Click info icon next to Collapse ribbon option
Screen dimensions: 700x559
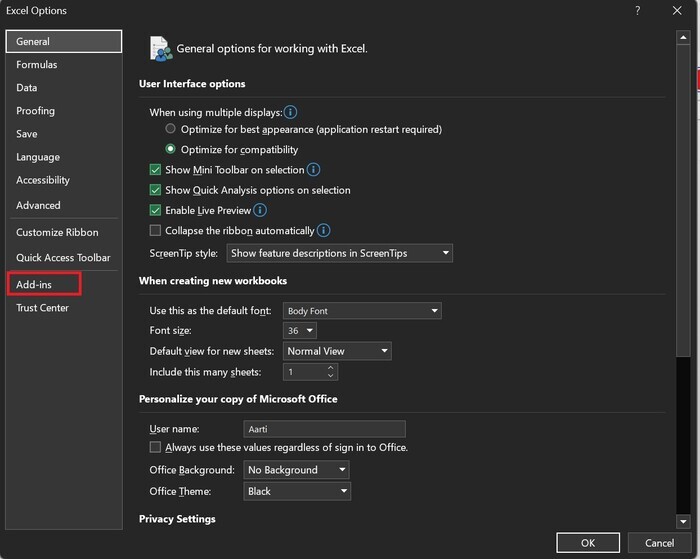(324, 230)
